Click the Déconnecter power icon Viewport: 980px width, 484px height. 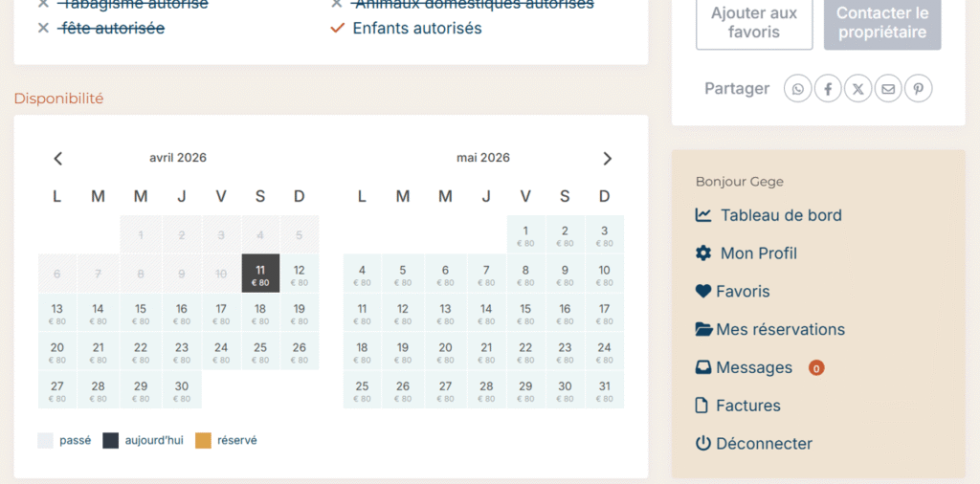point(703,444)
